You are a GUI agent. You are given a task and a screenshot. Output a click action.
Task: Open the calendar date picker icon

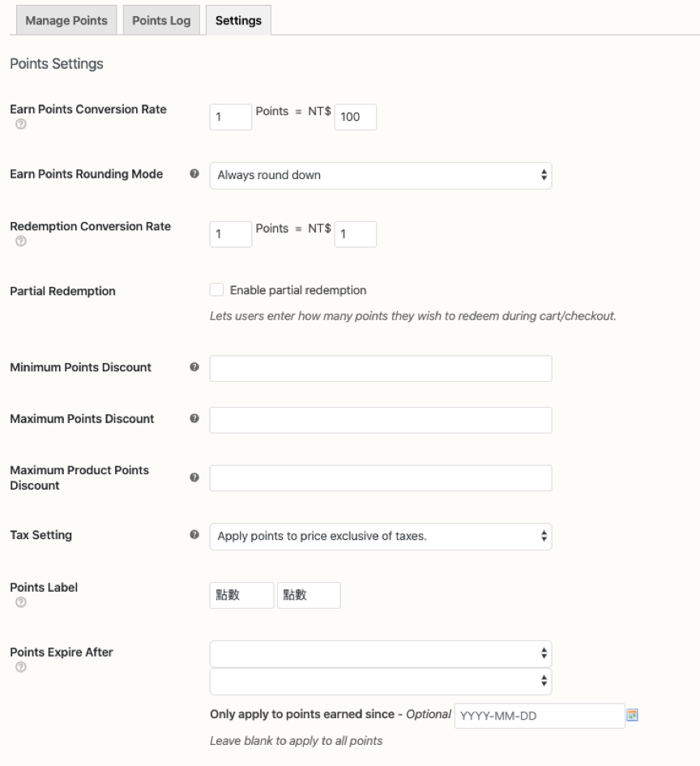point(633,715)
